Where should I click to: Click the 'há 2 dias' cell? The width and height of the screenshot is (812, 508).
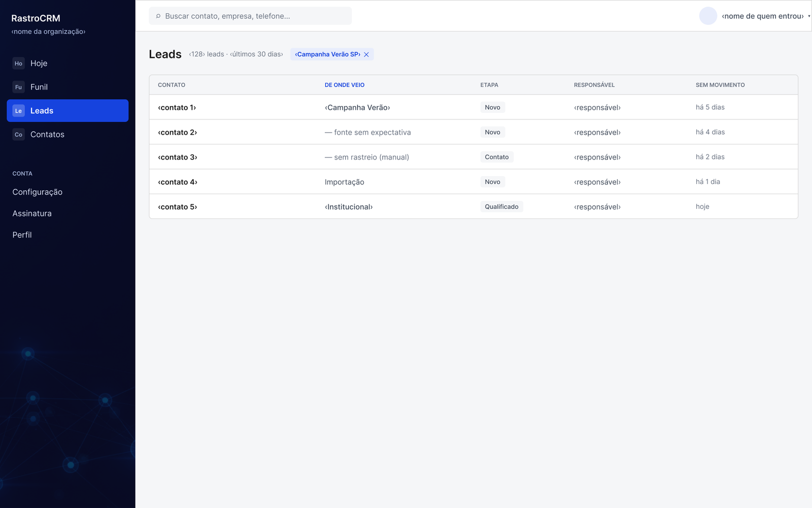pos(710,157)
